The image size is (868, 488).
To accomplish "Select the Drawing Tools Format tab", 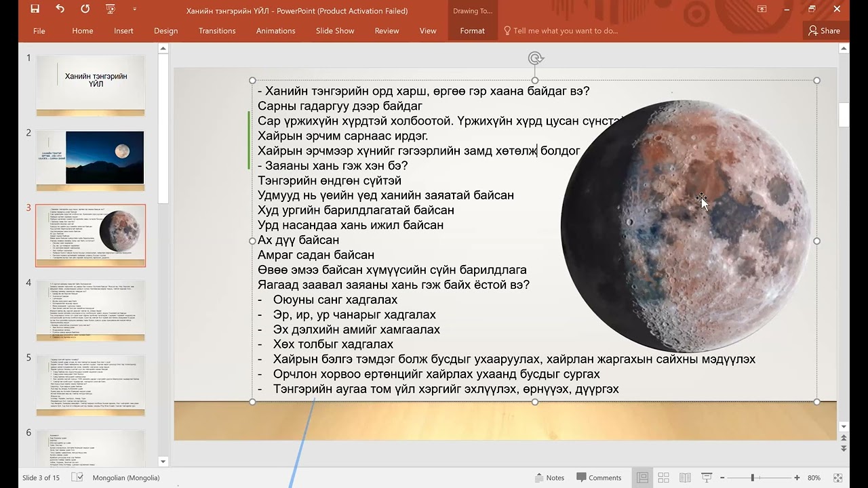I will (x=472, y=30).
